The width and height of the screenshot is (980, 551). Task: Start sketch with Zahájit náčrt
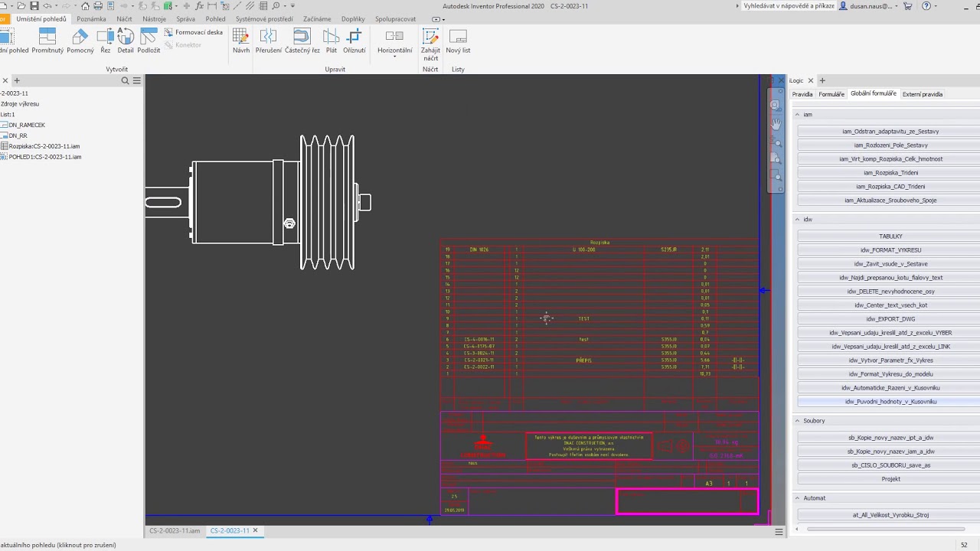430,45
